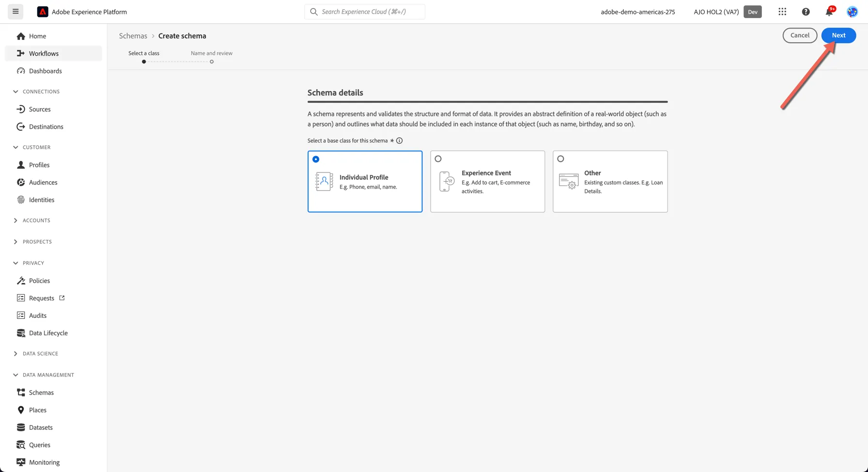Image resolution: width=868 pixels, height=472 pixels.
Task: Click the Next button
Action: coord(838,35)
